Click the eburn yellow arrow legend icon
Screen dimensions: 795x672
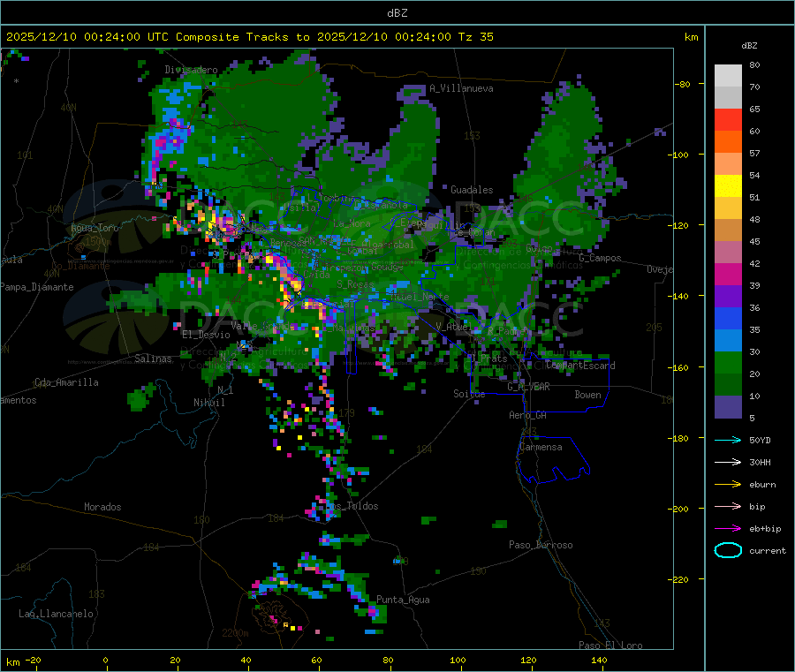728,485
